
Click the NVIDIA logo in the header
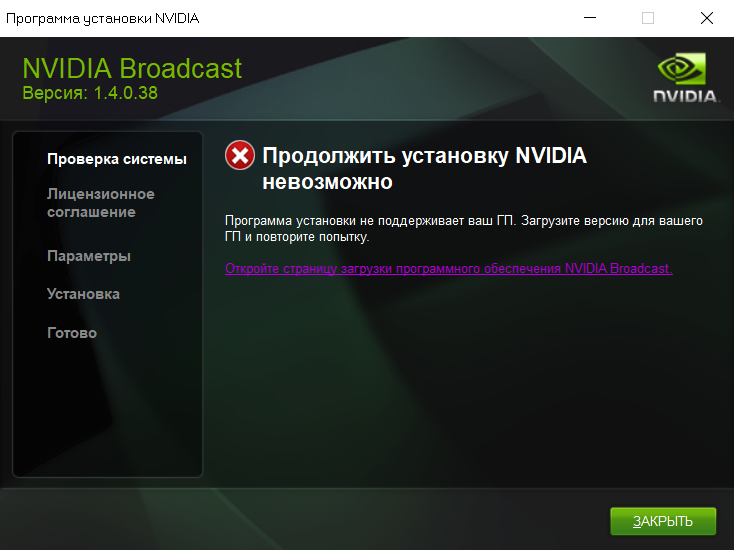click(686, 78)
